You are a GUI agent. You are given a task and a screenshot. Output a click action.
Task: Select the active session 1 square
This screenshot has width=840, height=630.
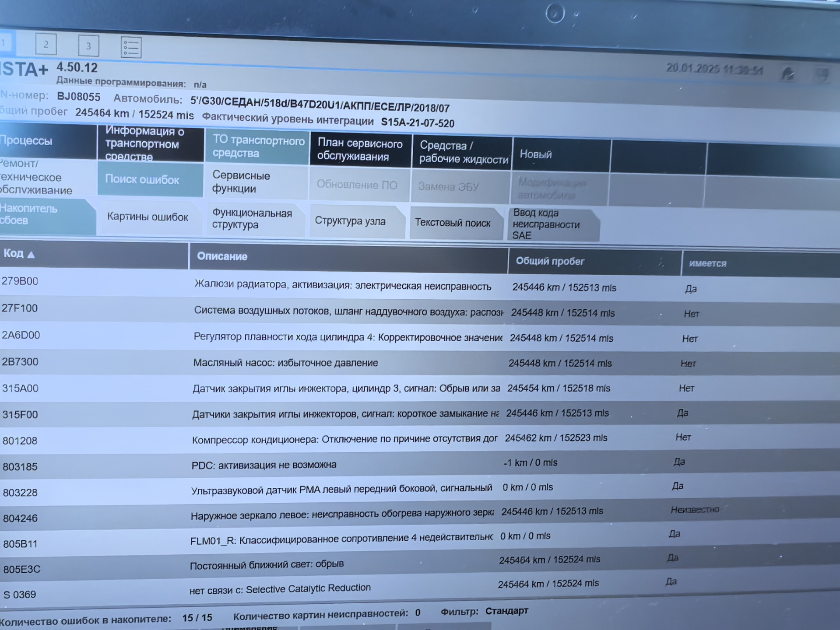tap(5, 44)
